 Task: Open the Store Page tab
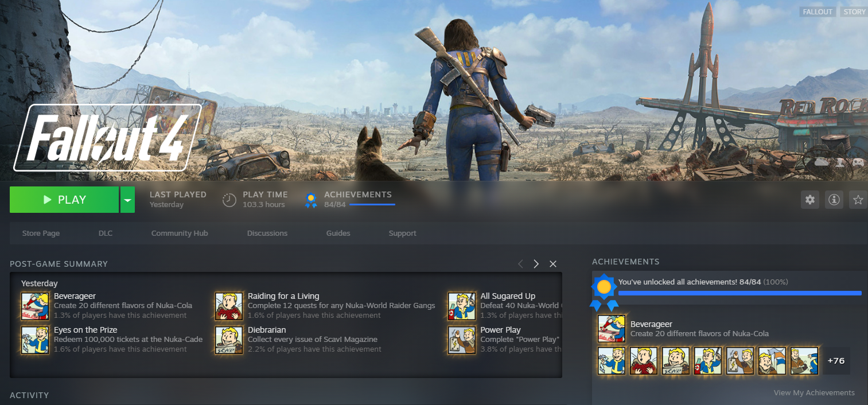point(41,233)
